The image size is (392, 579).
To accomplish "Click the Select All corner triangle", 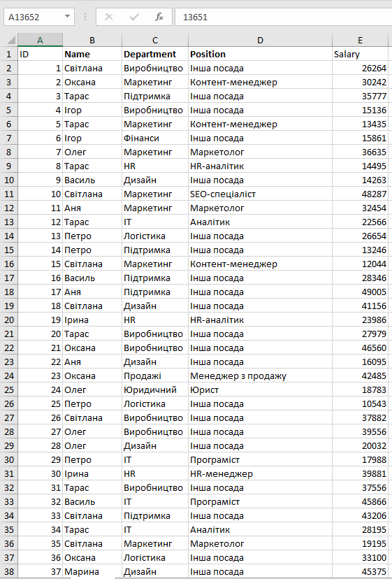I will [11, 40].
